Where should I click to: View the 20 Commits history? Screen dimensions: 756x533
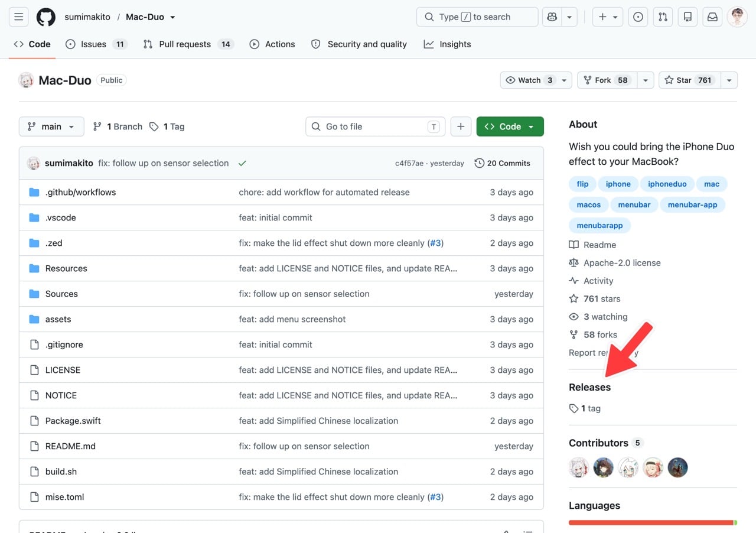coord(502,163)
